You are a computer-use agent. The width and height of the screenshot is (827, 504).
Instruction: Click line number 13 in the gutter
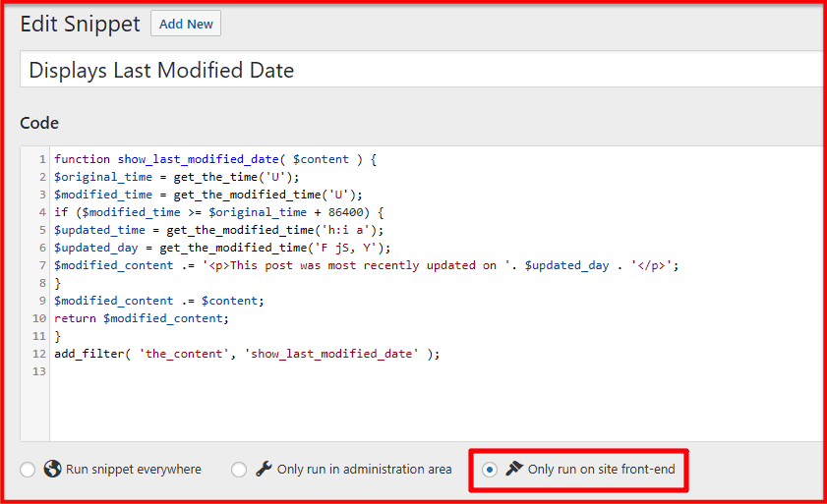click(x=39, y=371)
